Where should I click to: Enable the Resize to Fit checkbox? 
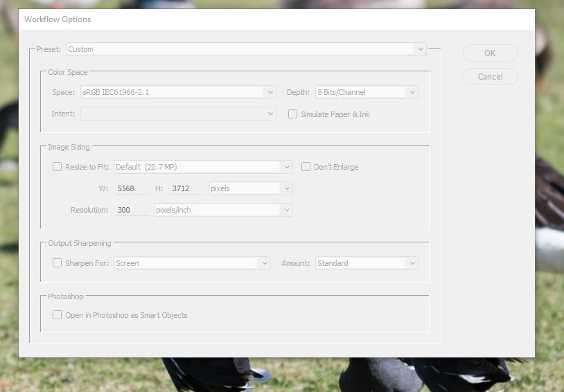[57, 166]
